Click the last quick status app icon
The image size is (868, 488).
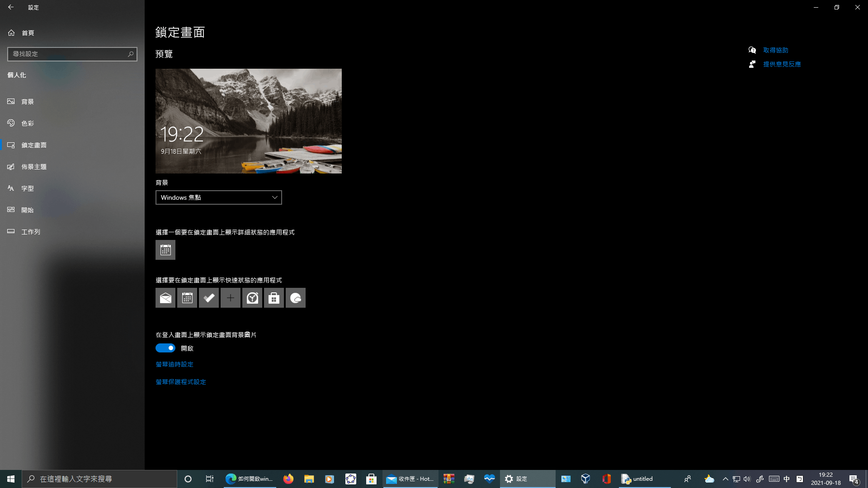point(296,298)
